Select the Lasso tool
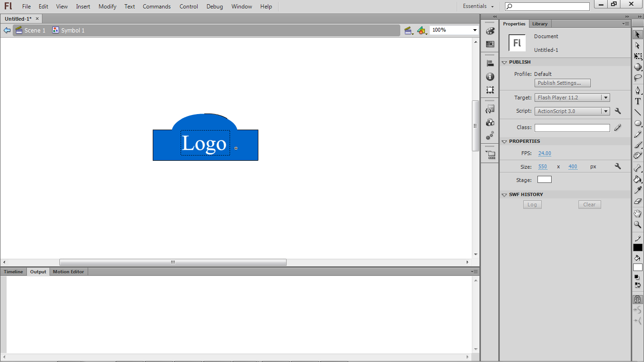Image resolution: width=644 pixels, height=362 pixels. coord(637,78)
